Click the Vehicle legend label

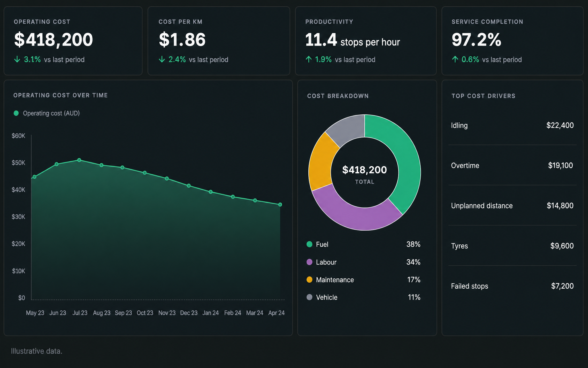tap(327, 297)
